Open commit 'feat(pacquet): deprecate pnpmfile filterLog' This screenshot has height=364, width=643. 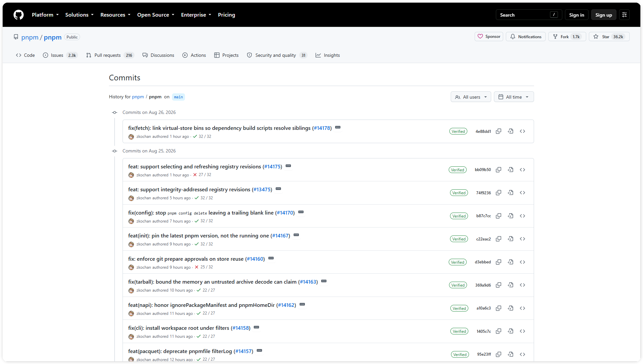(x=180, y=351)
